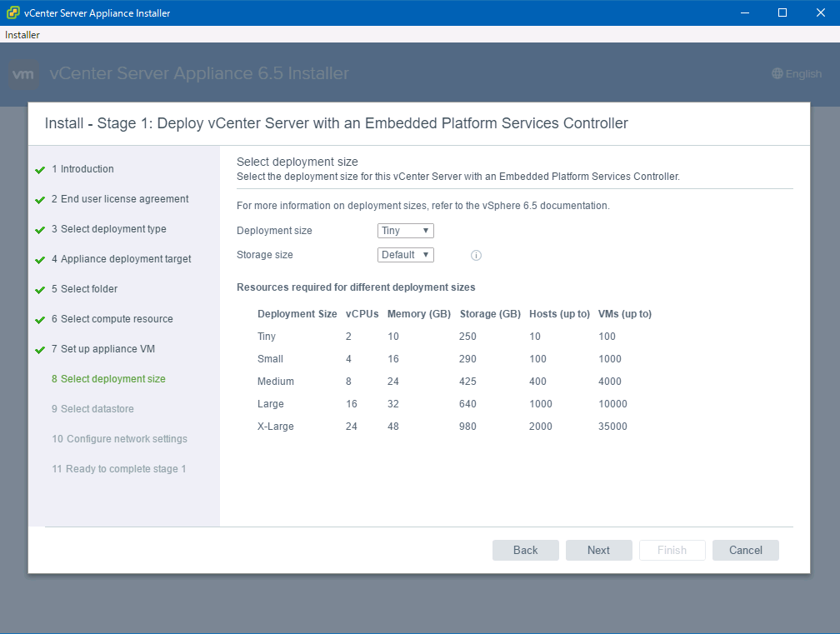
Task: Minimize the installer window
Action: [745, 12]
